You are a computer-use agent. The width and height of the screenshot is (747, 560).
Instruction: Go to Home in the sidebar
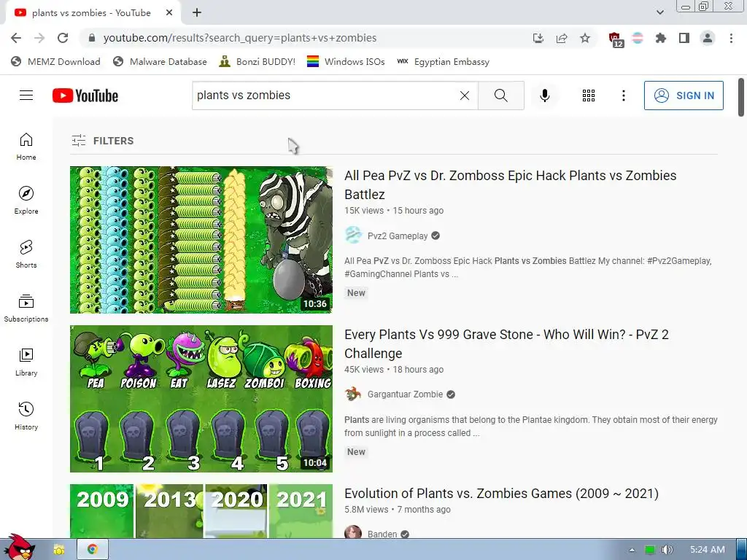click(26, 146)
